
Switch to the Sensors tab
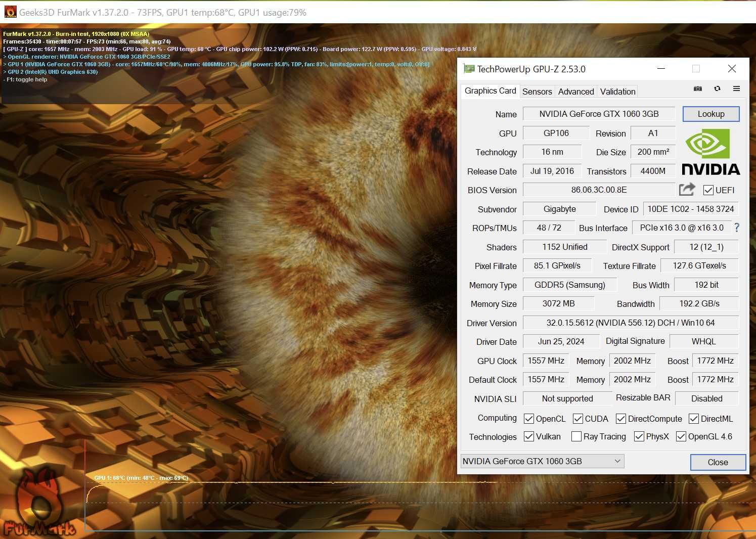pyautogui.click(x=537, y=92)
